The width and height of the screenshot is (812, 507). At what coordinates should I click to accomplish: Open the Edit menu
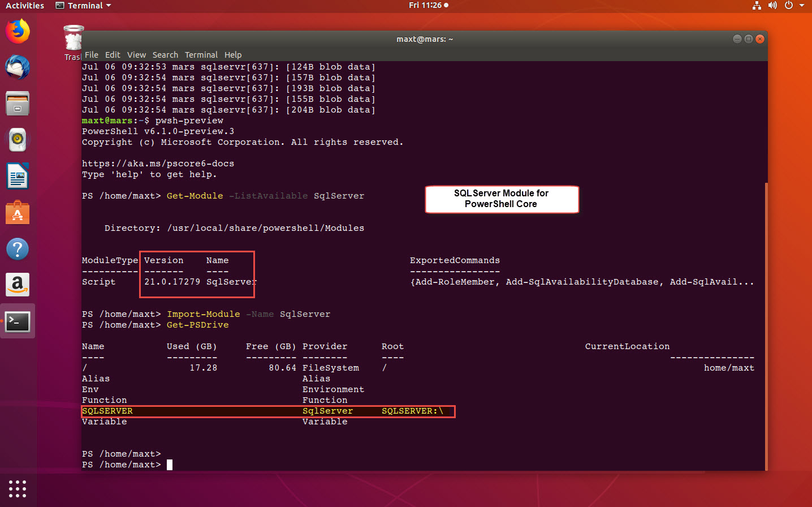click(113, 55)
